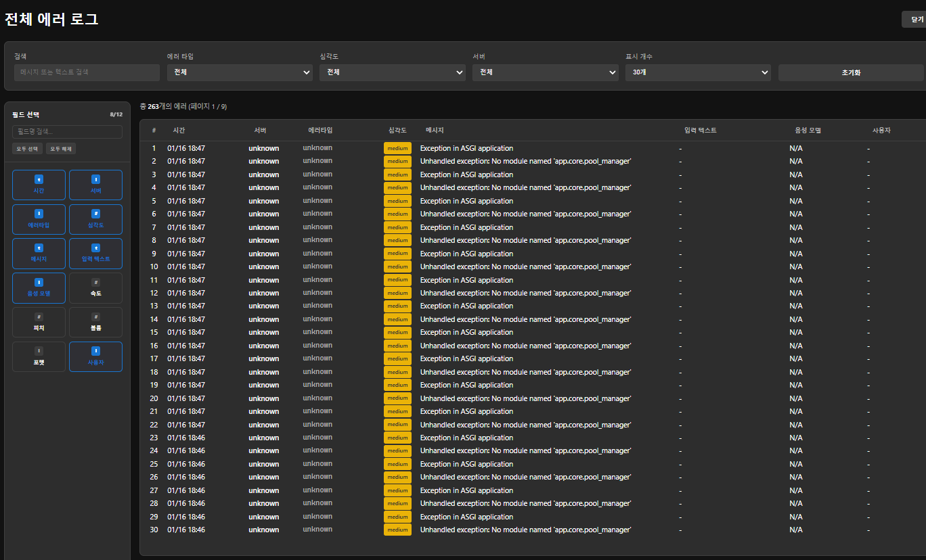Open the 에러 타입 filter dropdown
The width and height of the screenshot is (926, 560).
click(x=240, y=72)
